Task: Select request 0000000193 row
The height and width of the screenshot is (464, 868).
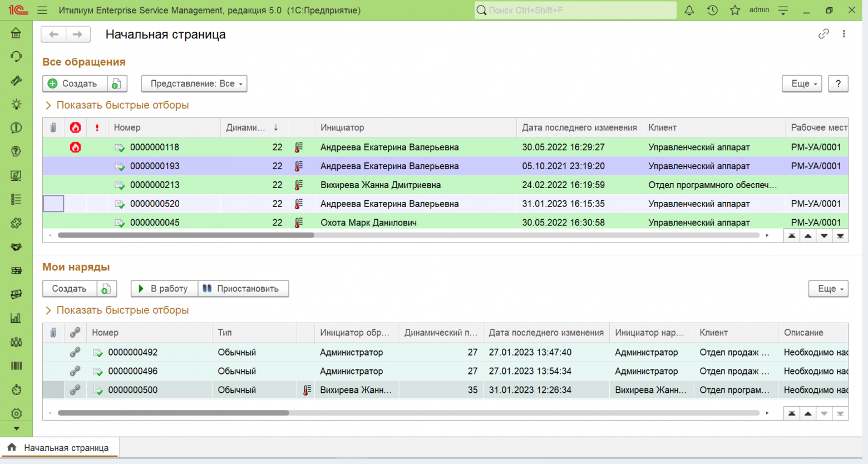Action: [x=445, y=166]
